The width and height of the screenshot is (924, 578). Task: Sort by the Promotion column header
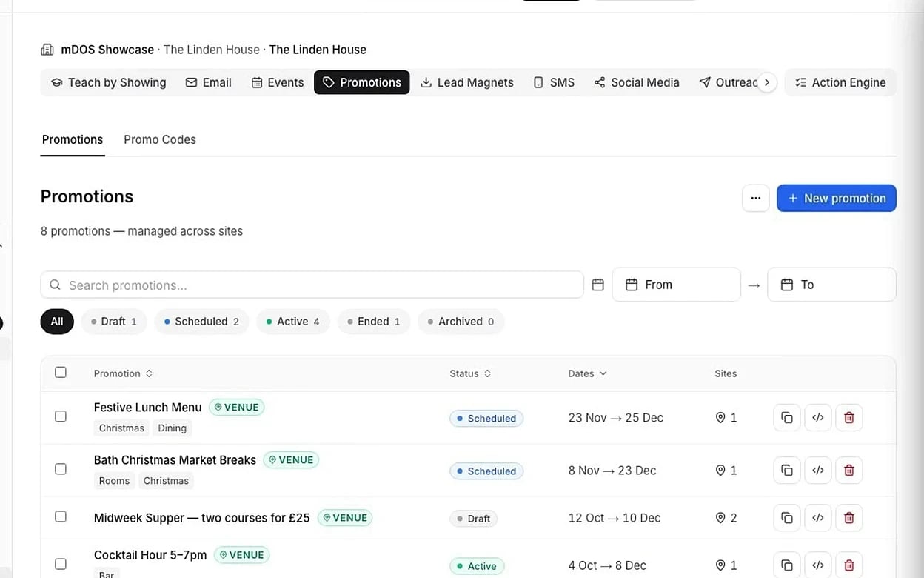click(123, 373)
